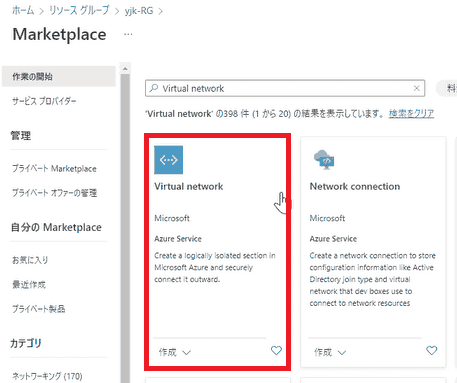Expand 作成 dropdown under Virtual network
457x383 pixels.
click(x=175, y=352)
